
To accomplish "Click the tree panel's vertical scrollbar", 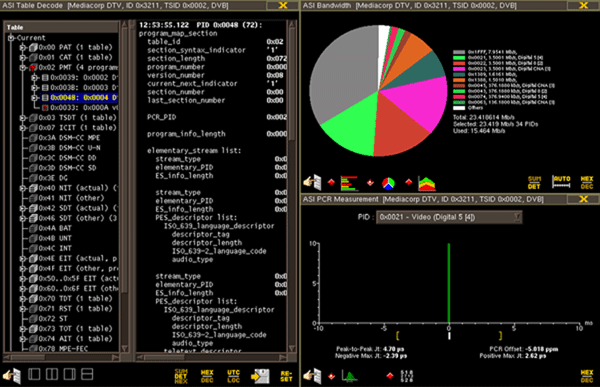I will click(x=125, y=187).
